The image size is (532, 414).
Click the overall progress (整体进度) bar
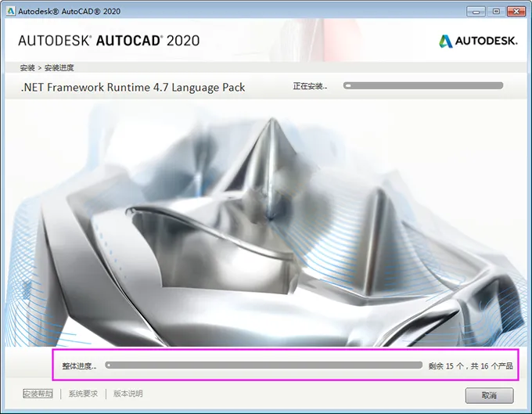(264, 365)
